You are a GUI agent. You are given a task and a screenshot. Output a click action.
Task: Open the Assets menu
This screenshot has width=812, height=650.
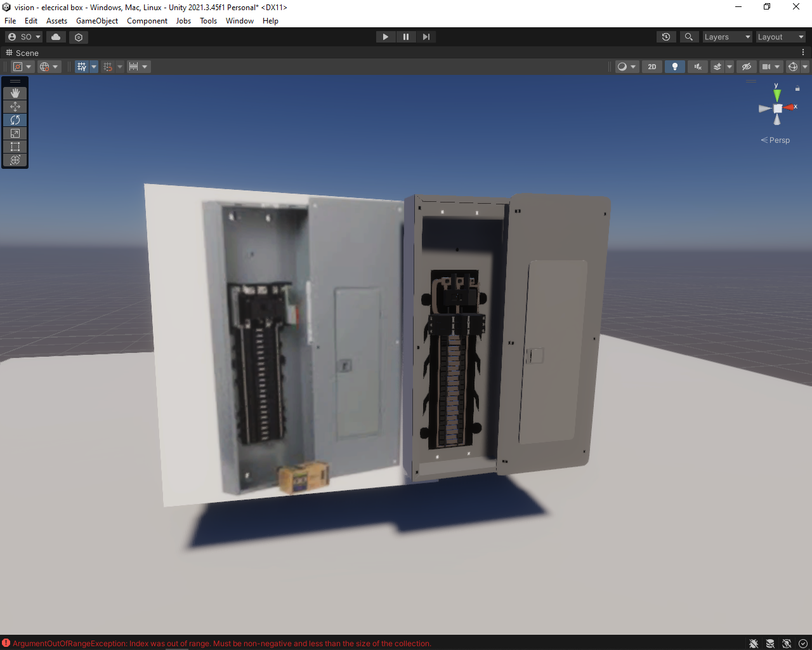pos(56,20)
